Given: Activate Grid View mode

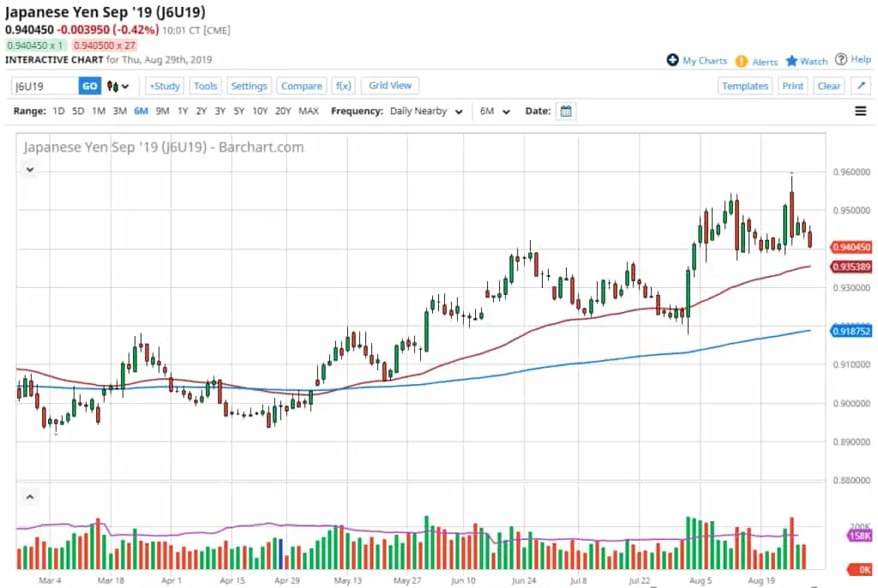Looking at the screenshot, I should (x=389, y=85).
